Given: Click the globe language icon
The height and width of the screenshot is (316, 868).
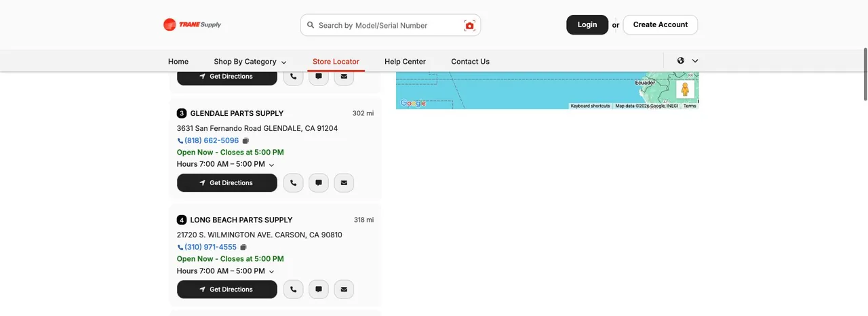Looking at the screenshot, I should [x=681, y=60].
